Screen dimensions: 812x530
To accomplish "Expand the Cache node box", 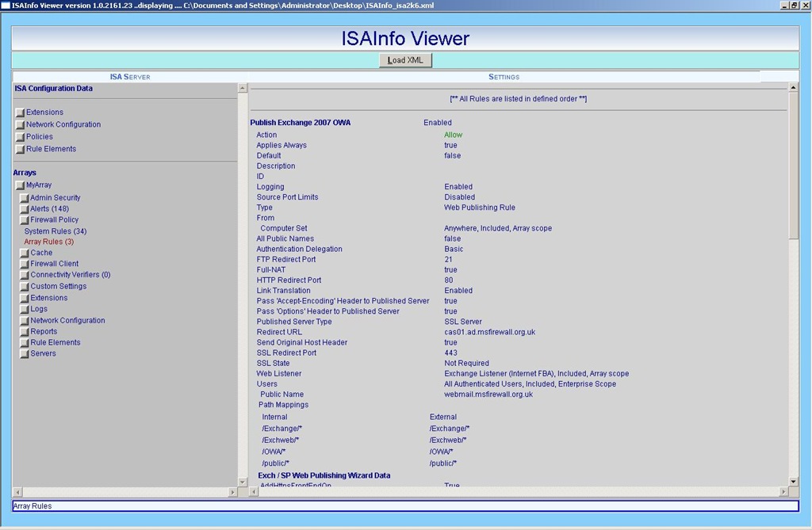I will [25, 253].
